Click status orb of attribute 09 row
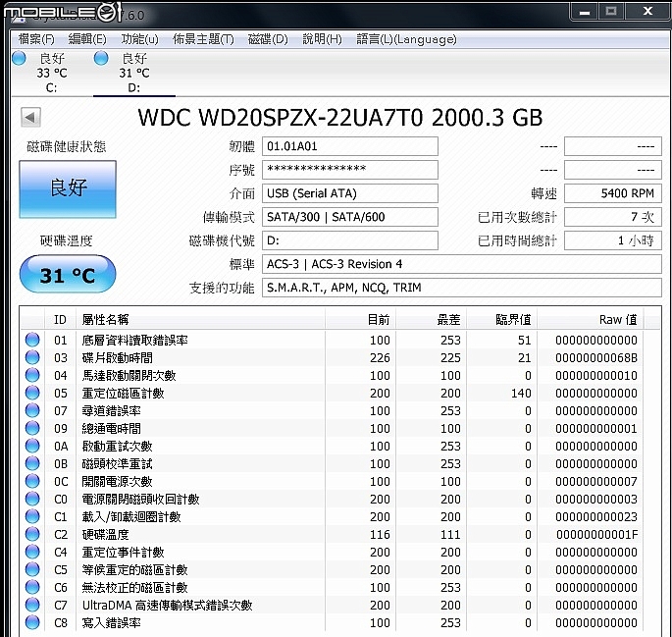The image size is (672, 637). [32, 428]
